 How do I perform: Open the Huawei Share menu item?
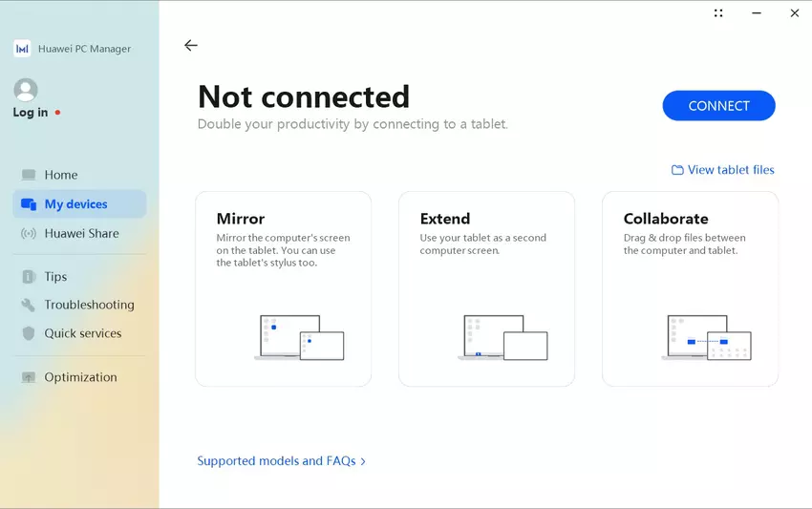[x=81, y=234]
